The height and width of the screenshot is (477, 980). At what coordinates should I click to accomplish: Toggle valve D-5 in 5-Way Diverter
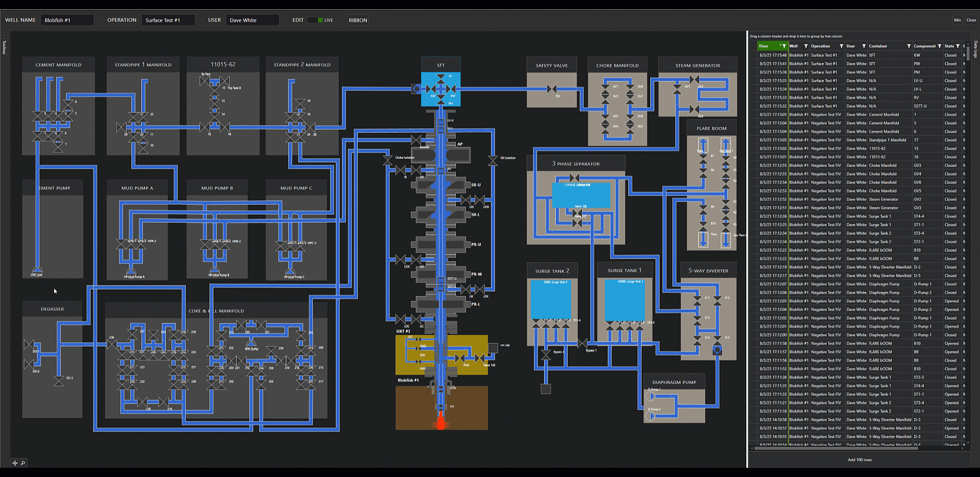717,340
